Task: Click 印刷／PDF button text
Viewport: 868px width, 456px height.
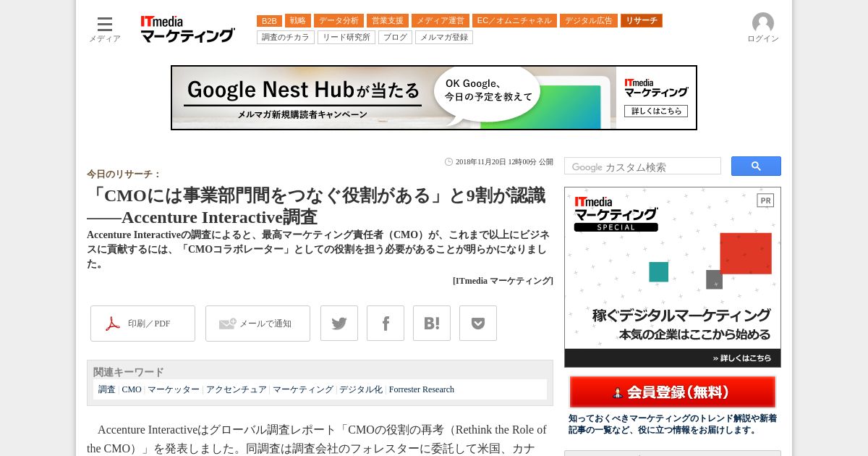Action: 149,324
